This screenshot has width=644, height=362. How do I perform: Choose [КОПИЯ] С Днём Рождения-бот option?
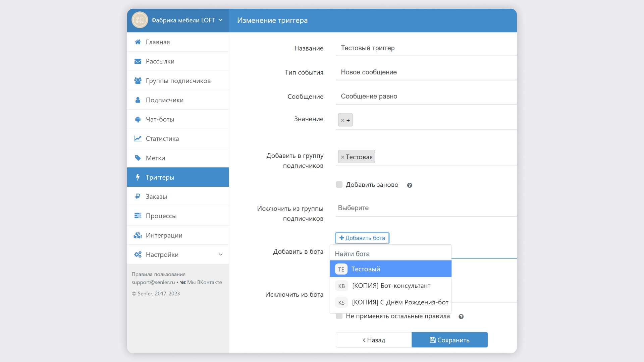[x=391, y=302]
